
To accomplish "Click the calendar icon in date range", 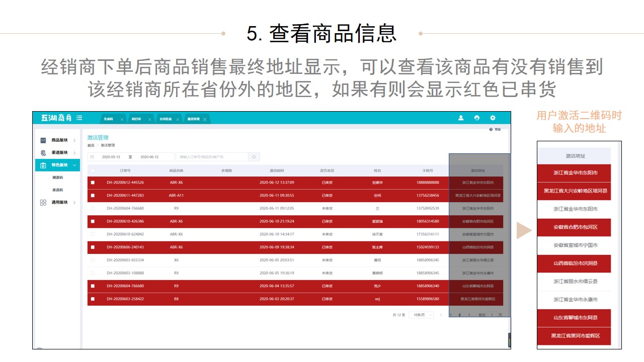I will tap(92, 157).
